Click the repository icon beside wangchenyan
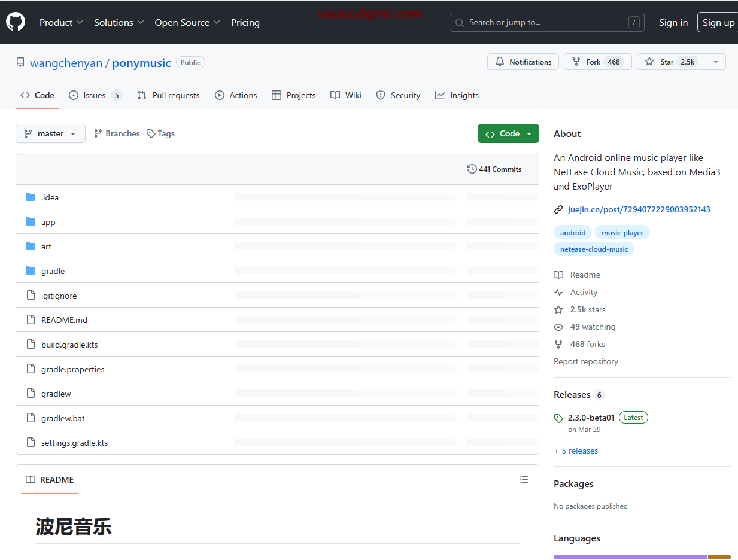738x560 pixels. click(20, 63)
